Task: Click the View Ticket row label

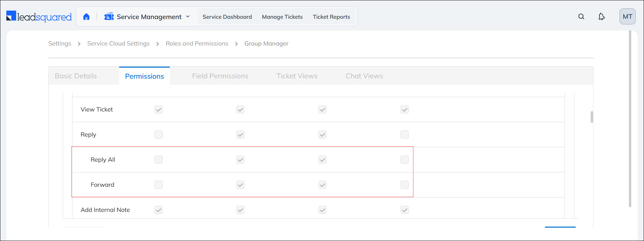Action: (x=97, y=109)
